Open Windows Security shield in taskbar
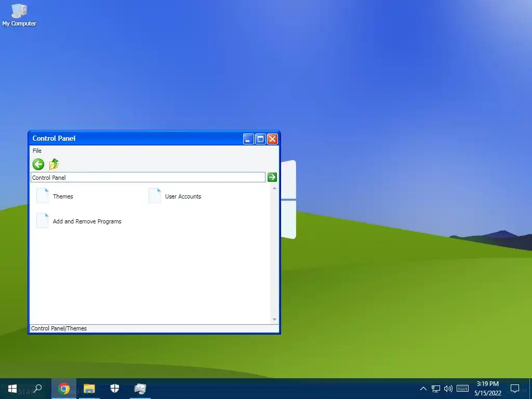The height and width of the screenshot is (399, 532). point(115,389)
